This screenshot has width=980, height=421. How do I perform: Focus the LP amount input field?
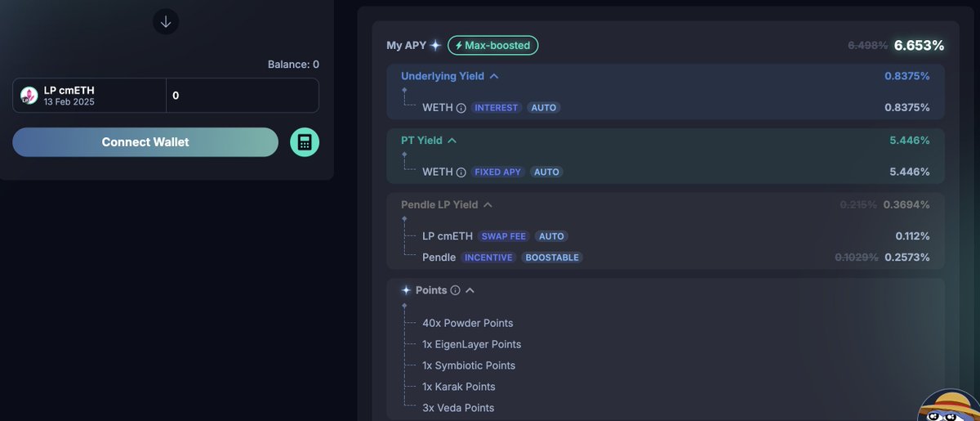coord(243,96)
